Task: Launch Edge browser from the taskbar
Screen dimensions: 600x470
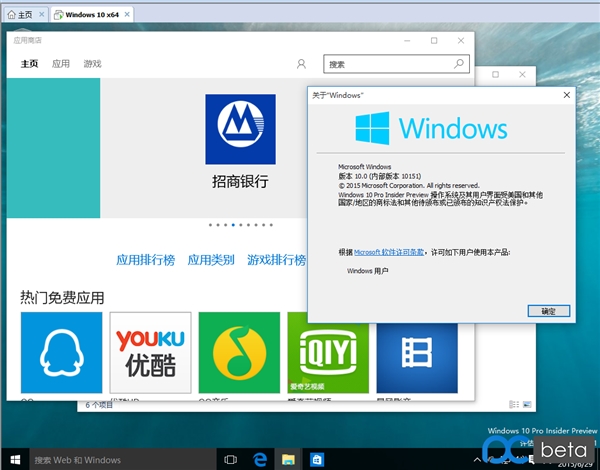Action: (261, 460)
